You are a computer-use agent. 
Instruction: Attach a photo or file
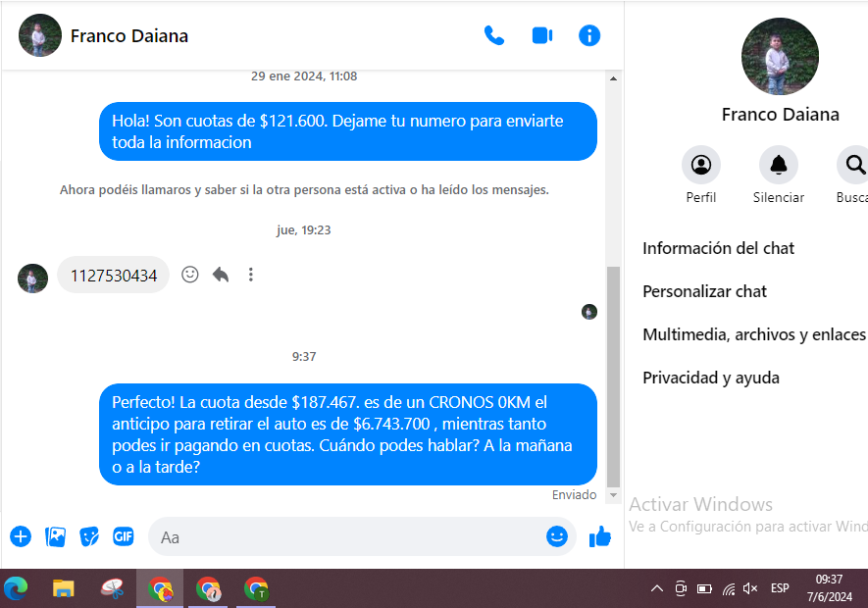click(x=56, y=536)
